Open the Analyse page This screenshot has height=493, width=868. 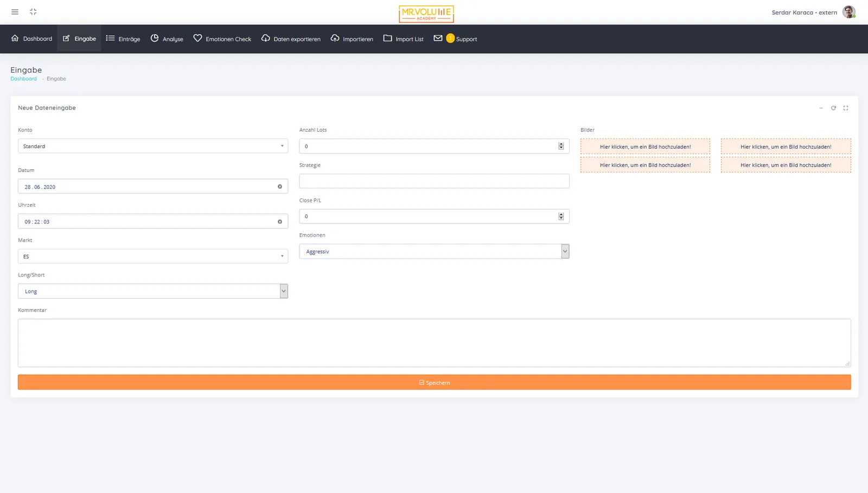(x=167, y=39)
